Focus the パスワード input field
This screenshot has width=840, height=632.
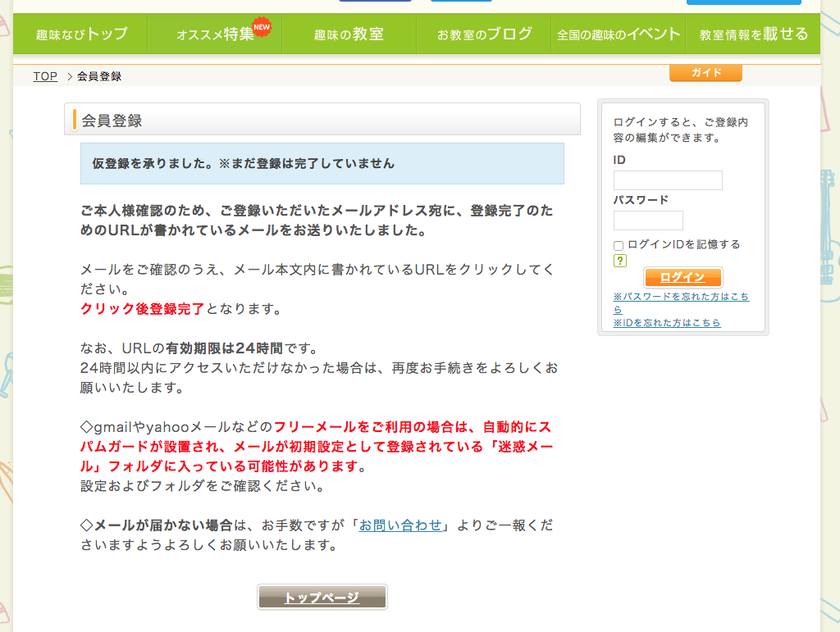(648, 221)
